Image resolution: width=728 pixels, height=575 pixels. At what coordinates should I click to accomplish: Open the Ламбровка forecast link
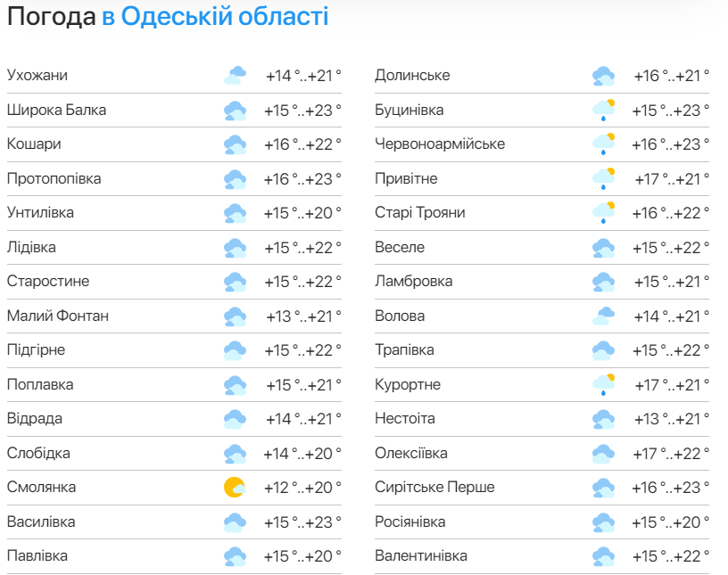click(413, 282)
